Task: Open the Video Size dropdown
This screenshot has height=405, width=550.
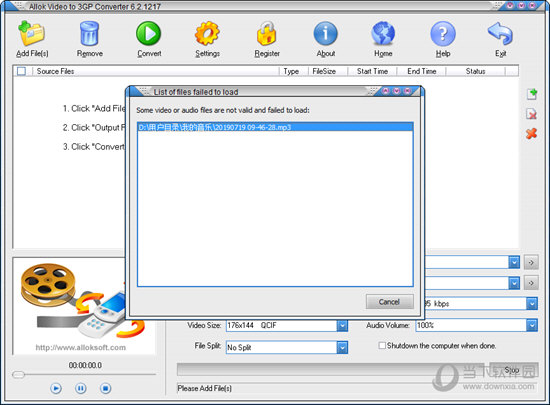Action: [342, 325]
